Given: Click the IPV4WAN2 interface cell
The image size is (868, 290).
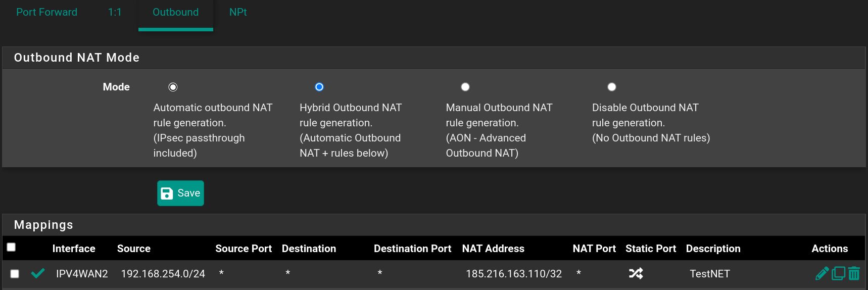Looking at the screenshot, I should 82,274.
